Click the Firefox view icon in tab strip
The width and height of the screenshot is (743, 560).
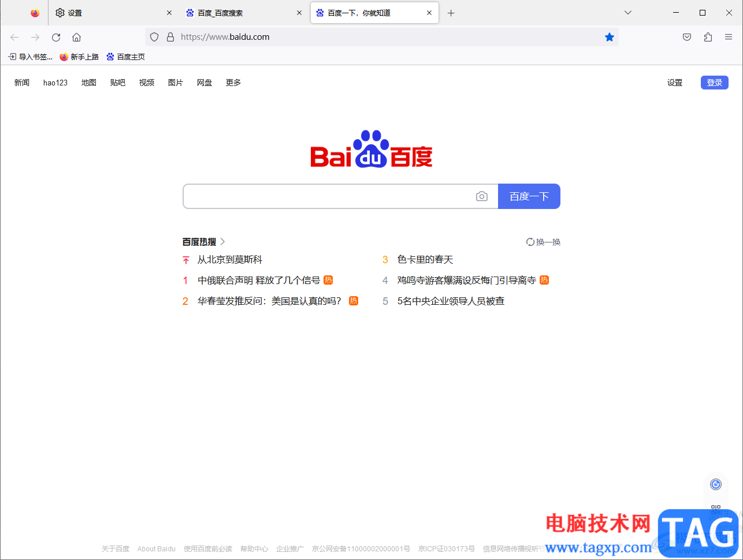35,13
